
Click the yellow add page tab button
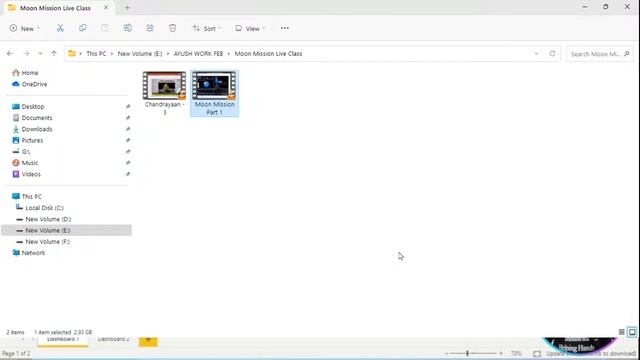[x=148, y=340]
